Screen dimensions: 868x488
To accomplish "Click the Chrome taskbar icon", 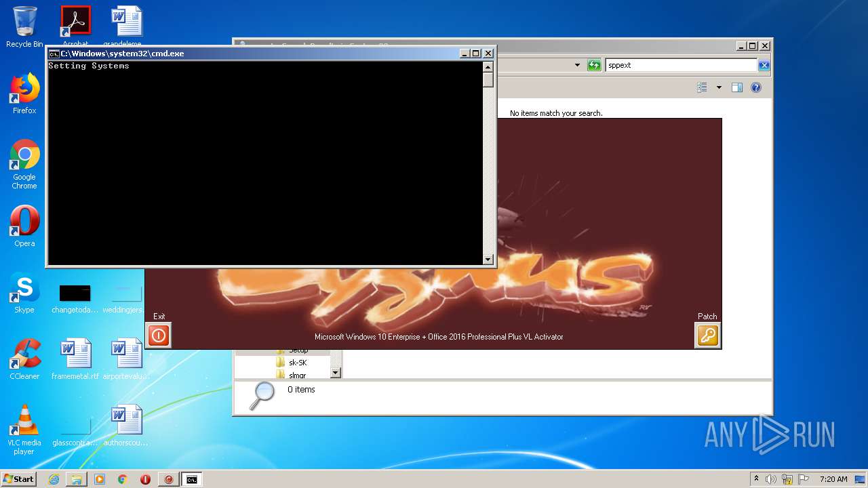I will 123,479.
